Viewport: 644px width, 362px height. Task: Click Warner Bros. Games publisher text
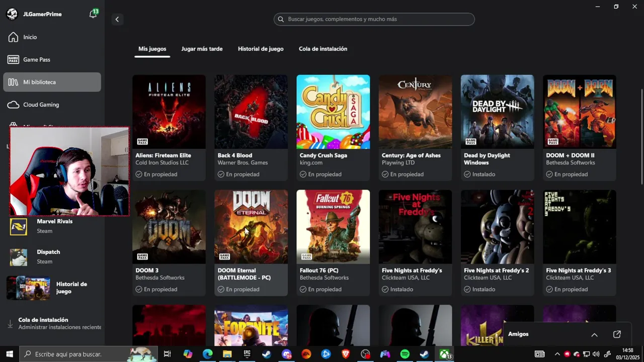tap(243, 163)
